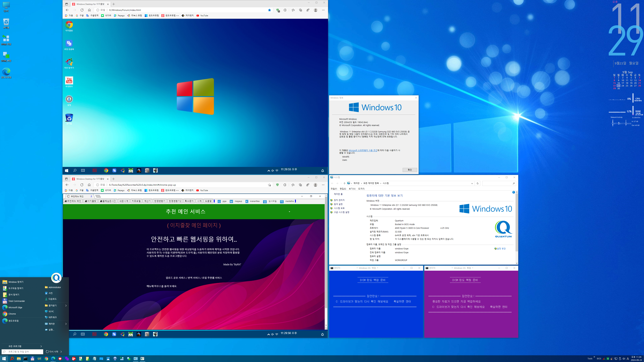Open 장치 관리자 in the 시스템 sidebar
The height and width of the screenshot is (362, 644).
pos(339,200)
